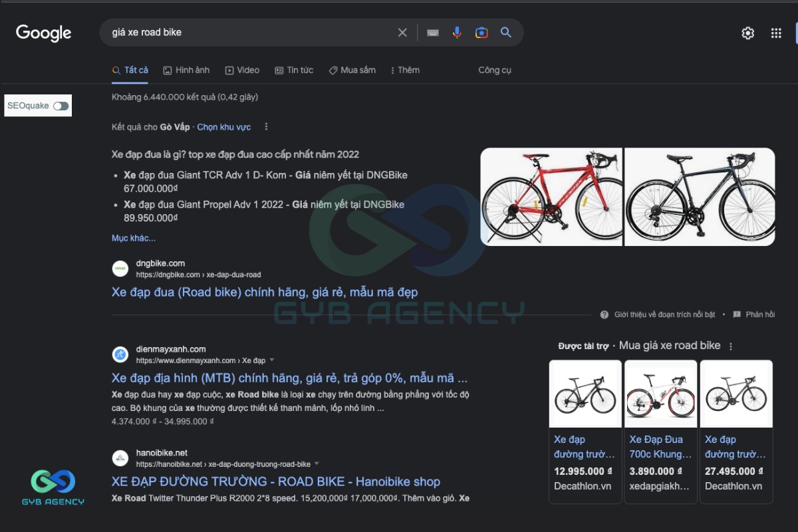Open the Thêm menu

pos(405,70)
